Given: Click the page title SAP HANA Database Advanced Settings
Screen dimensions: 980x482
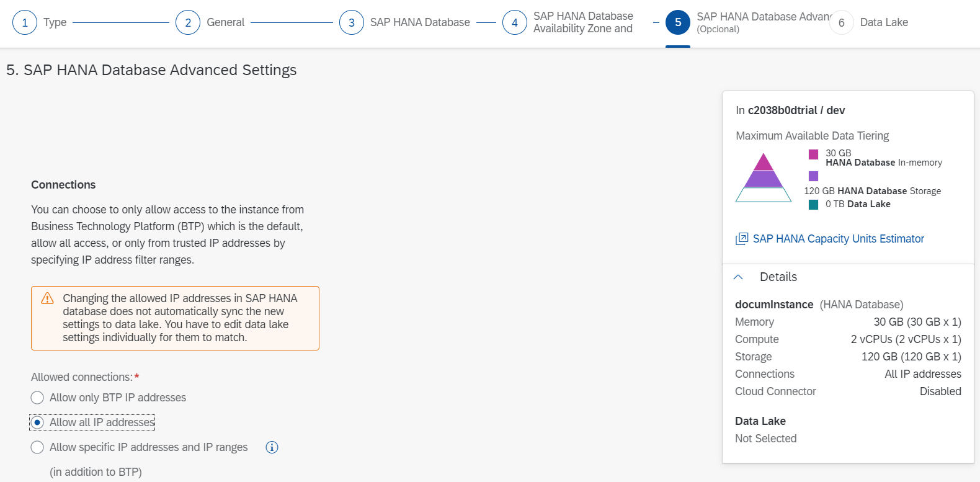Looking at the screenshot, I should [151, 70].
